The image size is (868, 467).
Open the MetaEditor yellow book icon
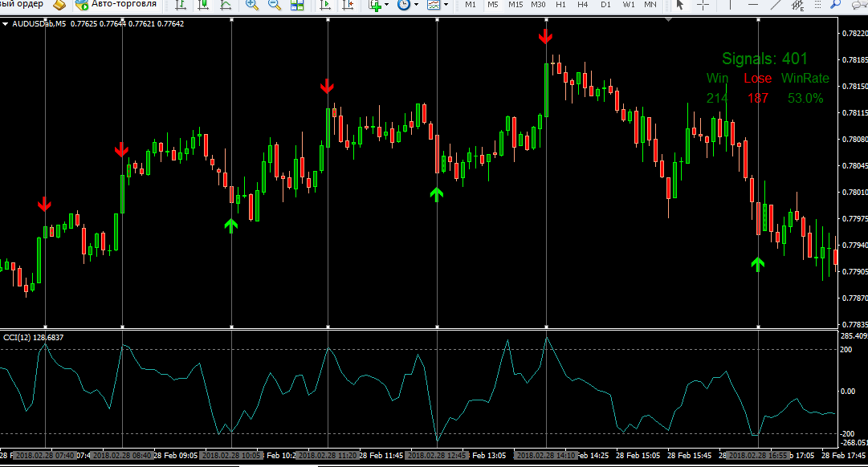click(x=59, y=5)
